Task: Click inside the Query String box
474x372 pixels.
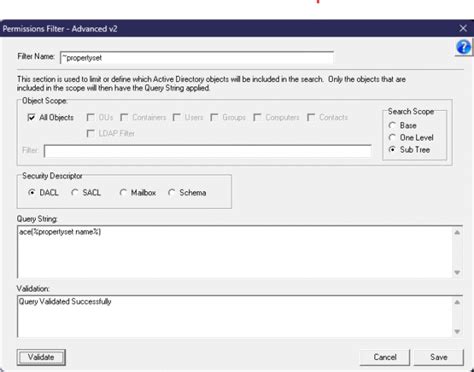Action: [235, 252]
